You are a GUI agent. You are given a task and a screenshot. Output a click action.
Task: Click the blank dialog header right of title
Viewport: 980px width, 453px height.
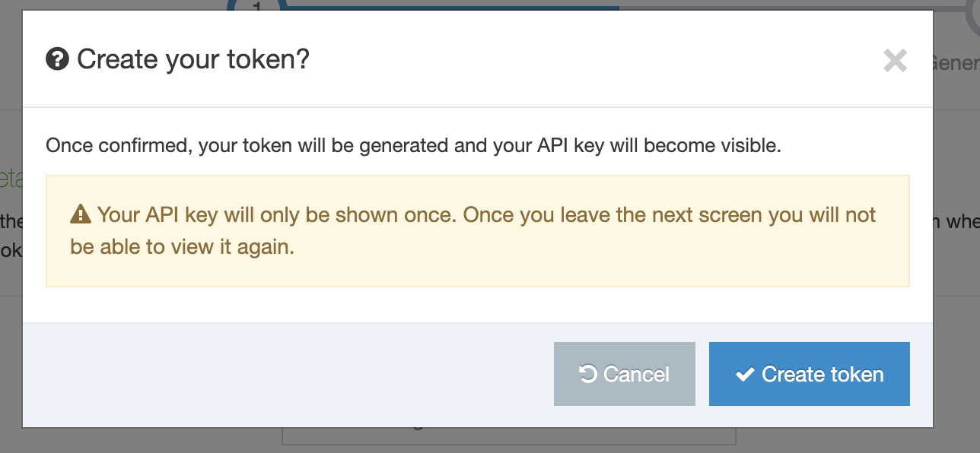(x=593, y=59)
